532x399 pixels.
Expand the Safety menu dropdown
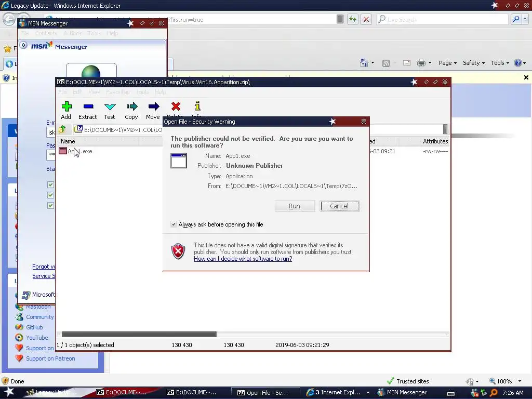click(474, 63)
